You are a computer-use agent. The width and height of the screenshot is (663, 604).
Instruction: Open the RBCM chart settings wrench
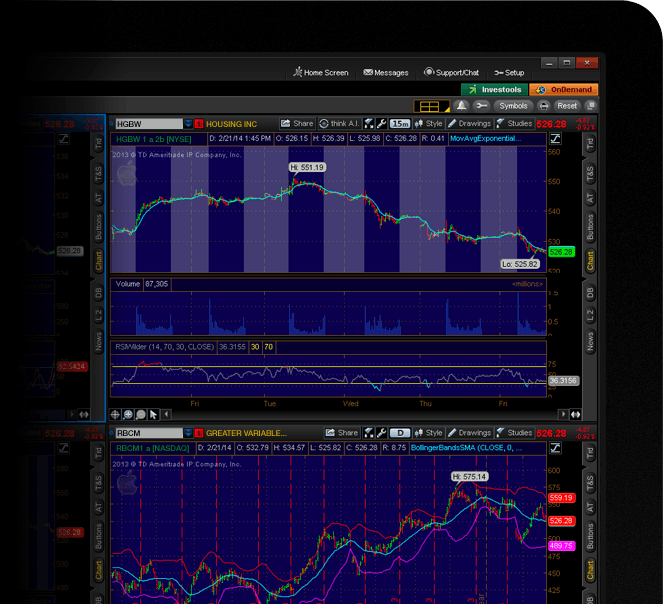tap(381, 433)
